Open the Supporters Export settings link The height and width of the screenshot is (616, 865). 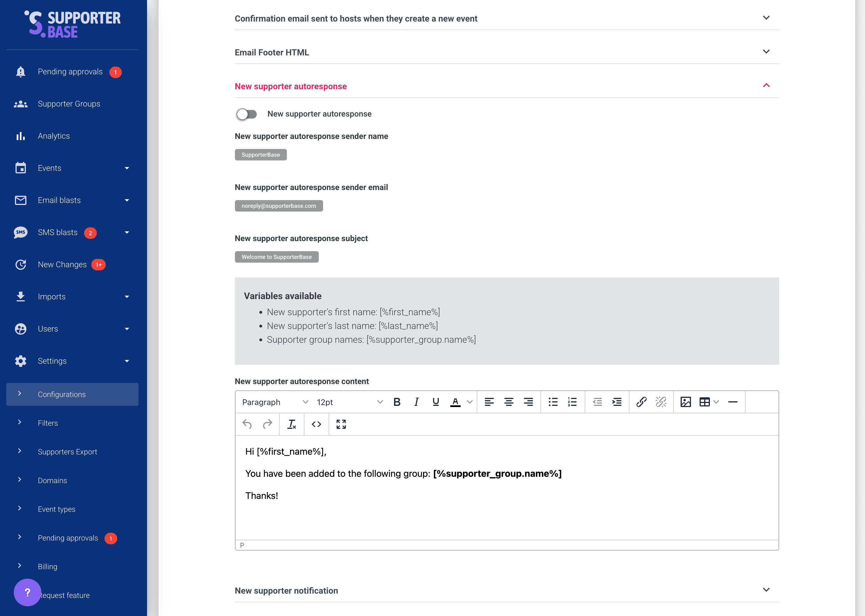tap(67, 452)
